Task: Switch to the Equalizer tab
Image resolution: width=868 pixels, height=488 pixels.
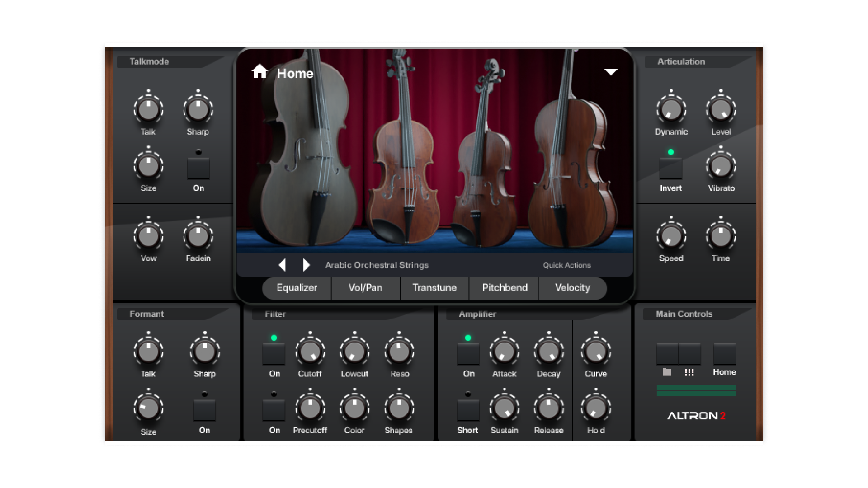Action: click(297, 288)
